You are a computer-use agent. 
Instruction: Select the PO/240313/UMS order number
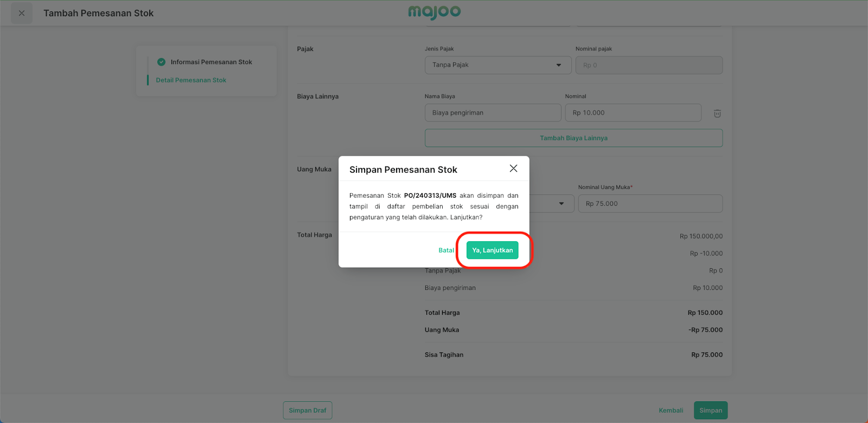point(430,195)
